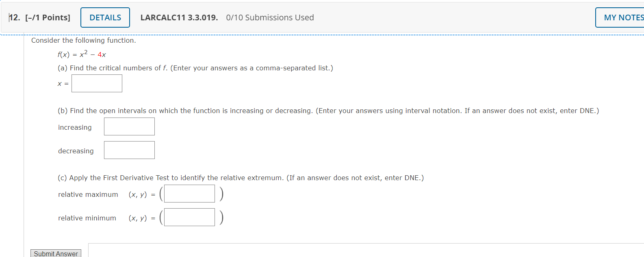The width and height of the screenshot is (644, 257).
Task: Click the critical numbers answer box
Action: [x=97, y=83]
